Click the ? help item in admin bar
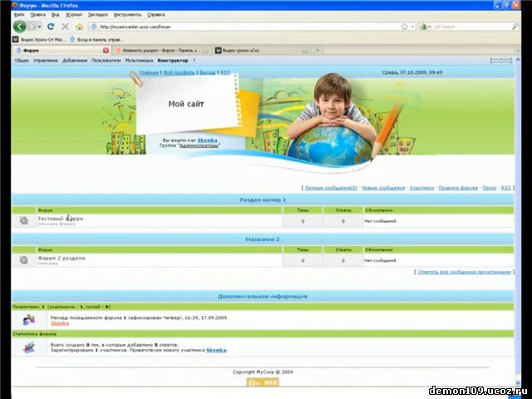The width and height of the screenshot is (532, 399). [x=194, y=61]
